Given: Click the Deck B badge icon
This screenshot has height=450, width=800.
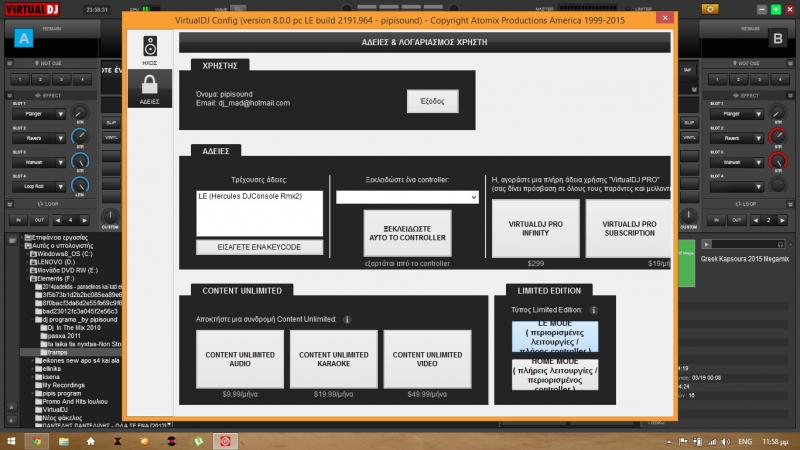Looking at the screenshot, I should click(x=776, y=38).
